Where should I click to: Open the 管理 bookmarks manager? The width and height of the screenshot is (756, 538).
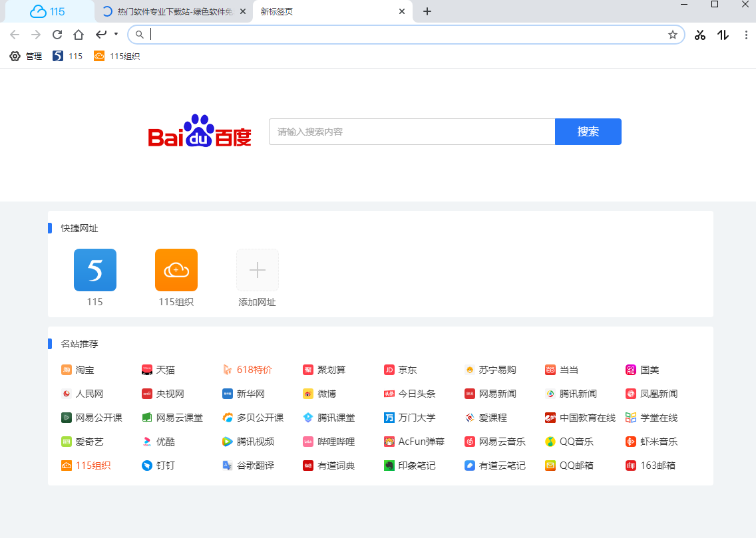[x=27, y=57]
